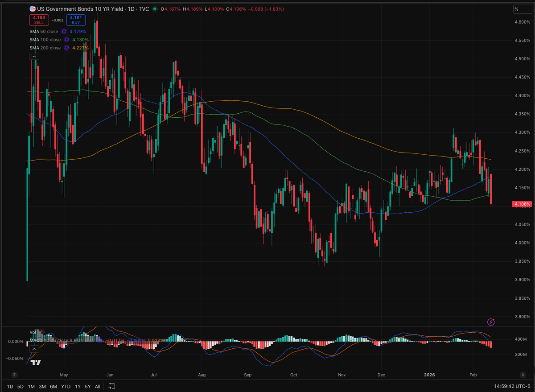Click the SMA 100 refresh icon

pos(66,40)
